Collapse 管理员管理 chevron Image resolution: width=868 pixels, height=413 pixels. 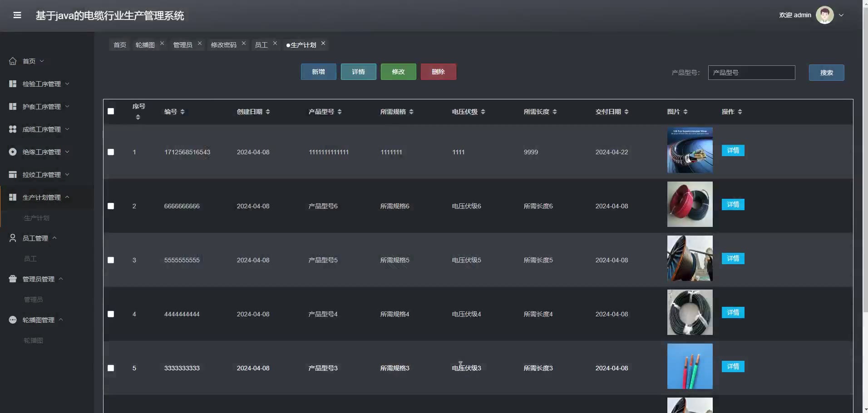(x=61, y=279)
